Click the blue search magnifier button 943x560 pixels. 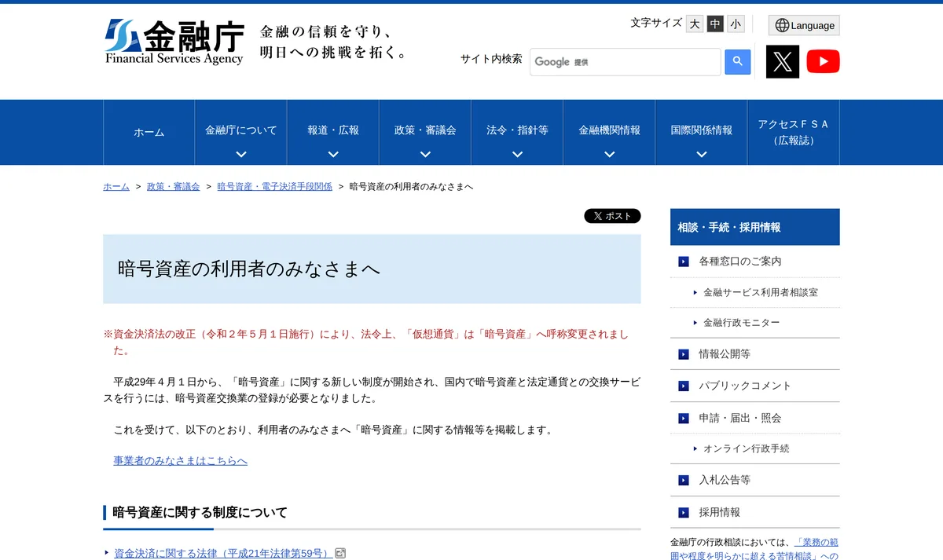(738, 61)
